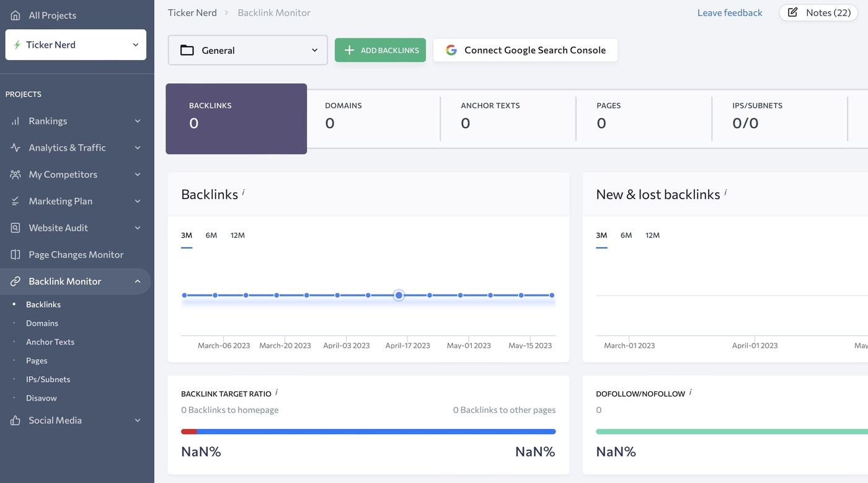Select 6M range in New & lost backlinks
This screenshot has height=483, width=868.
[x=626, y=235]
